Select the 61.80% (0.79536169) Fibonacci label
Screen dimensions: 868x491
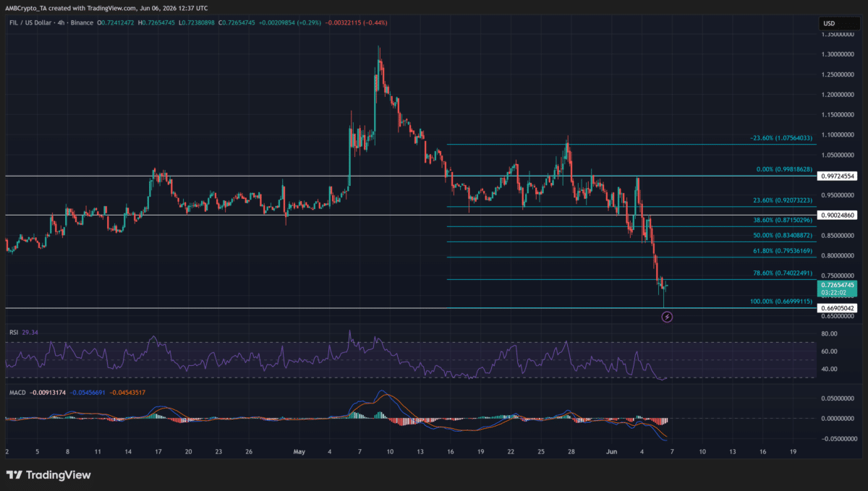click(783, 252)
